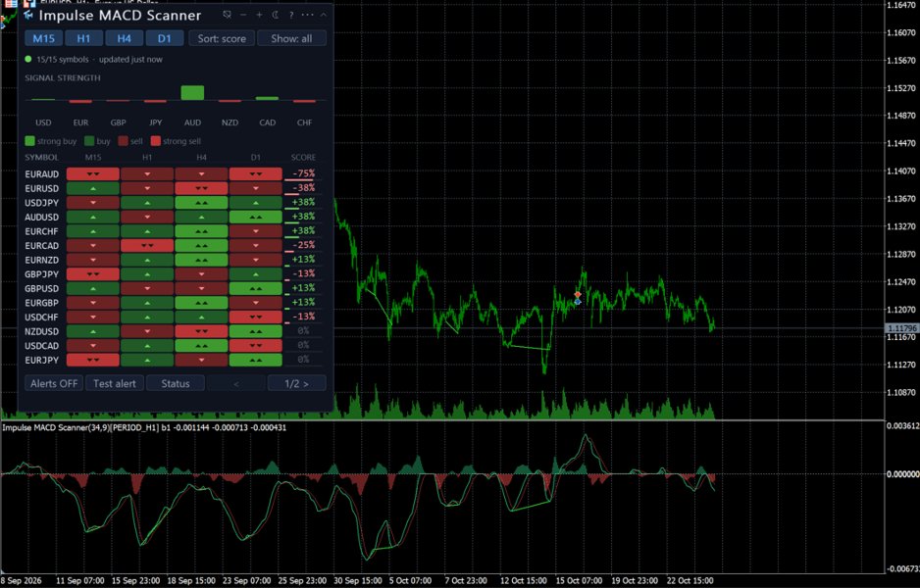
Task: Click the SCORE column header
Action: (x=303, y=158)
